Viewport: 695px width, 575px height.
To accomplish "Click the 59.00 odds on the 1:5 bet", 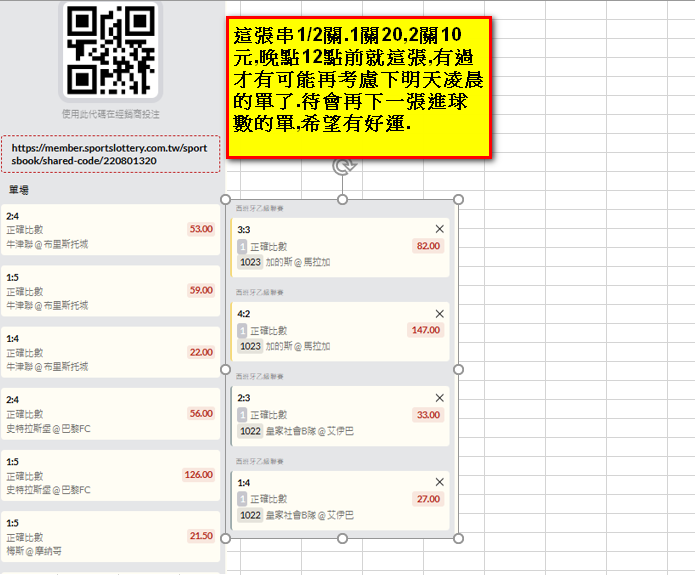I will (x=201, y=290).
